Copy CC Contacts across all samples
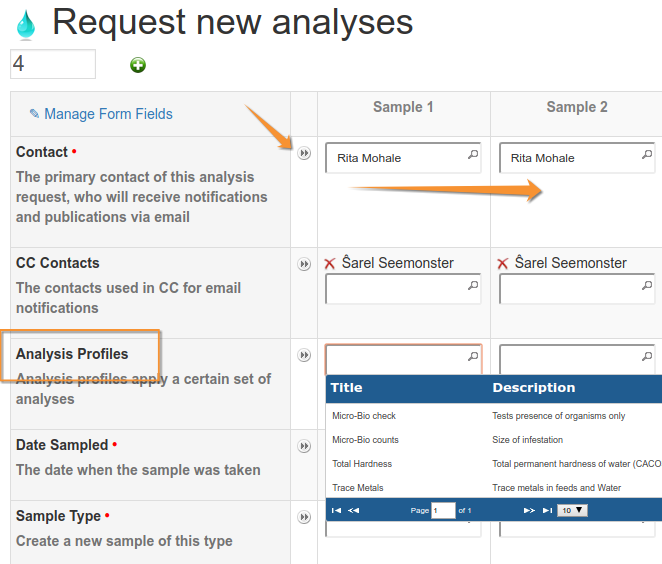 click(x=304, y=264)
